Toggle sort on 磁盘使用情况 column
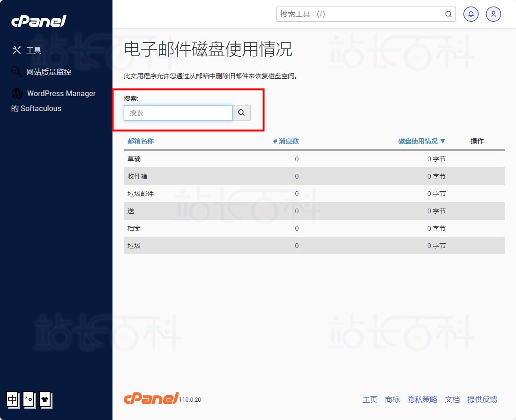Viewport: 516px width, 420px height. click(421, 141)
